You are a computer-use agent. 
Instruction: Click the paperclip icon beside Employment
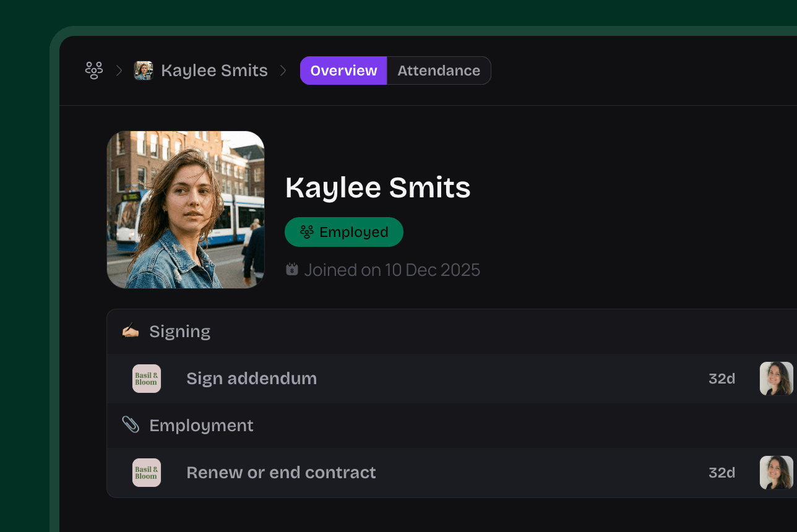click(131, 425)
